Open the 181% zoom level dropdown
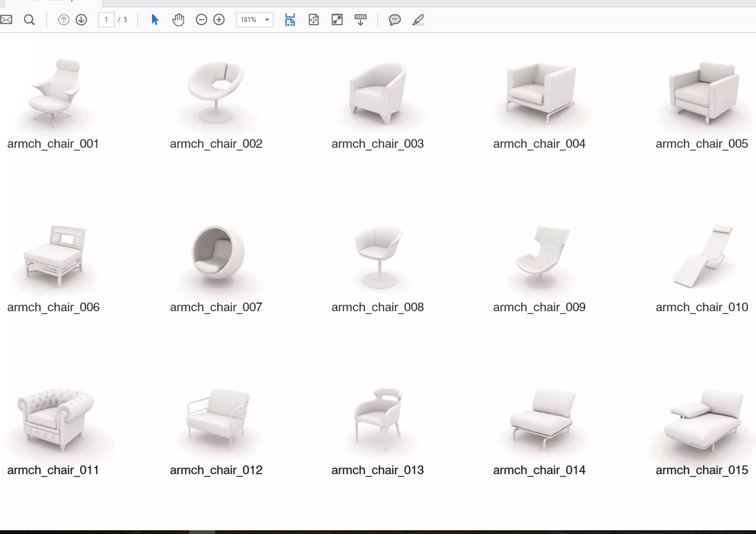Viewport: 756px width, 534px height. [x=254, y=20]
